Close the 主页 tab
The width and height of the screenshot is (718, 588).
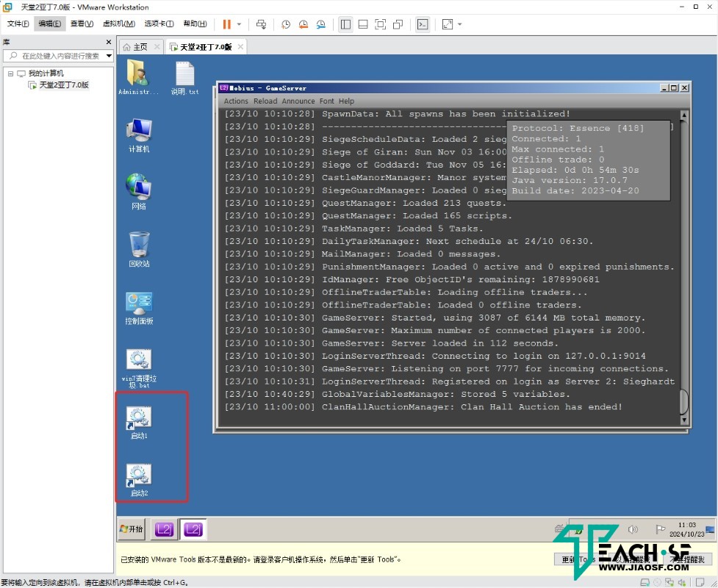(157, 47)
